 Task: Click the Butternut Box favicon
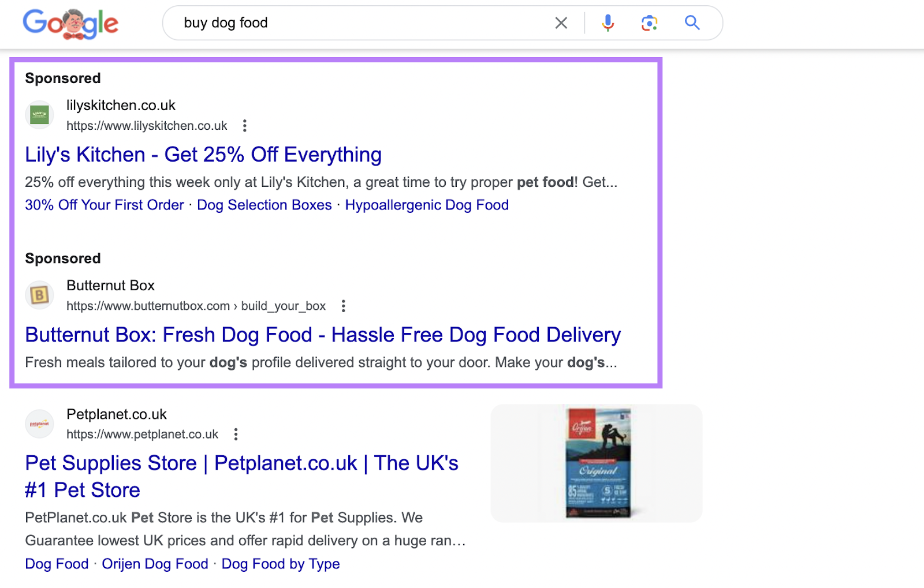point(39,295)
